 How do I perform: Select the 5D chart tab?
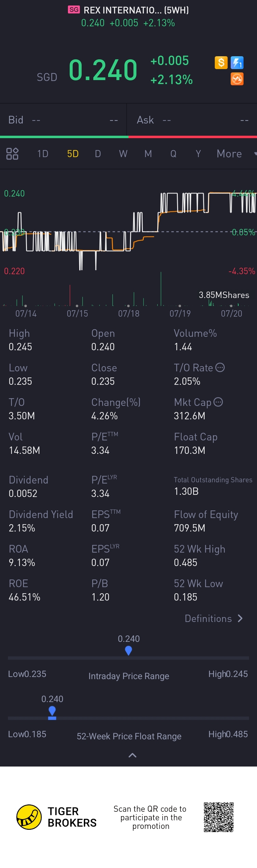click(73, 154)
